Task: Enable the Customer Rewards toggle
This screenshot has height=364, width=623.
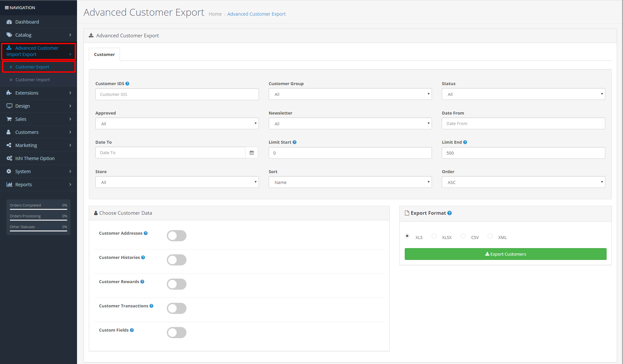Action: [177, 284]
